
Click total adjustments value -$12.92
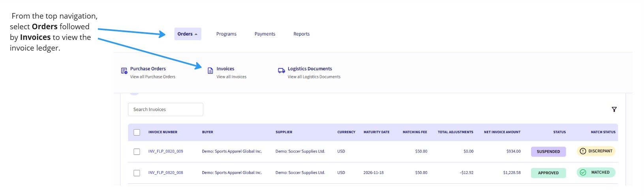(467, 173)
